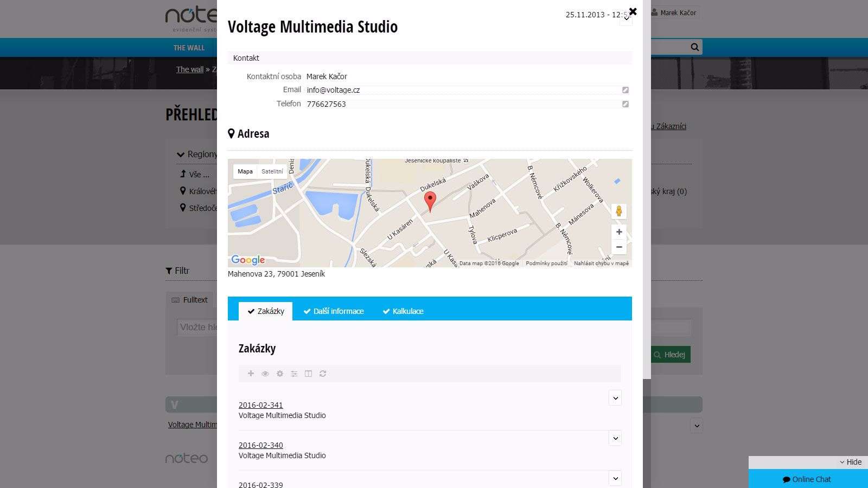
Task: Open order 2016-02-341
Action: 261,405
